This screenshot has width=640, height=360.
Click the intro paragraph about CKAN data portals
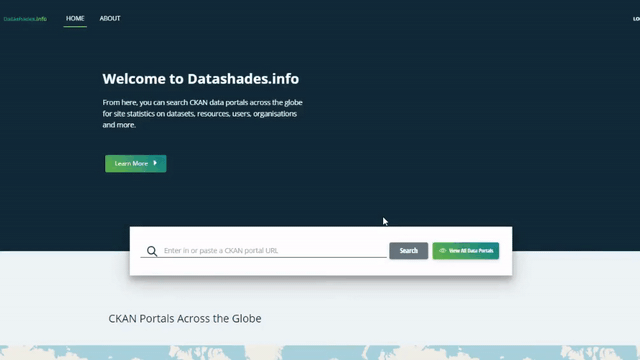pos(202,113)
